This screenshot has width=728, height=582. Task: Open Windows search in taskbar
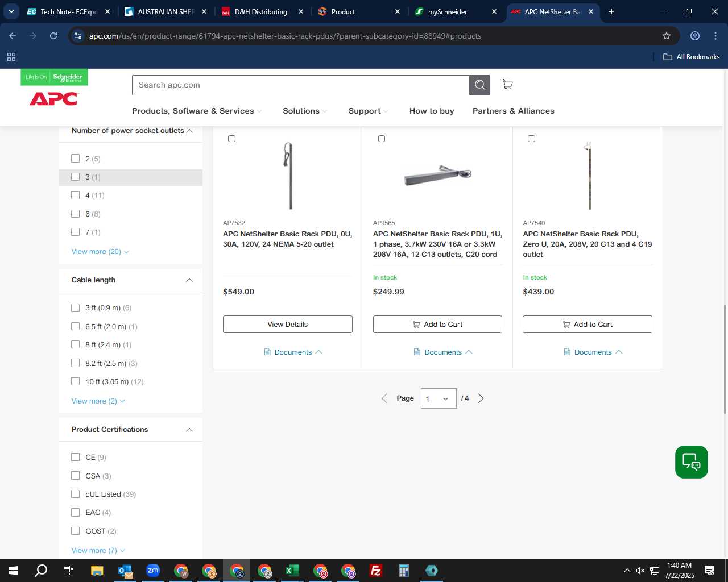[x=41, y=571]
